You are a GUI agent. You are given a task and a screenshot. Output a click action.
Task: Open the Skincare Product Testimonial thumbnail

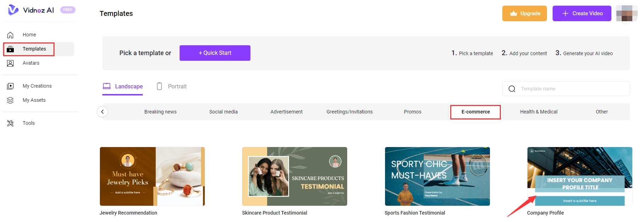[294, 176]
